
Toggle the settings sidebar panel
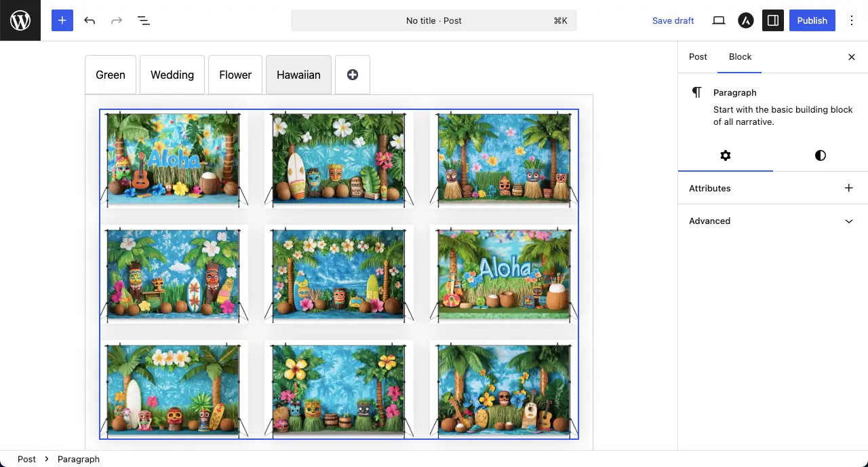point(773,20)
